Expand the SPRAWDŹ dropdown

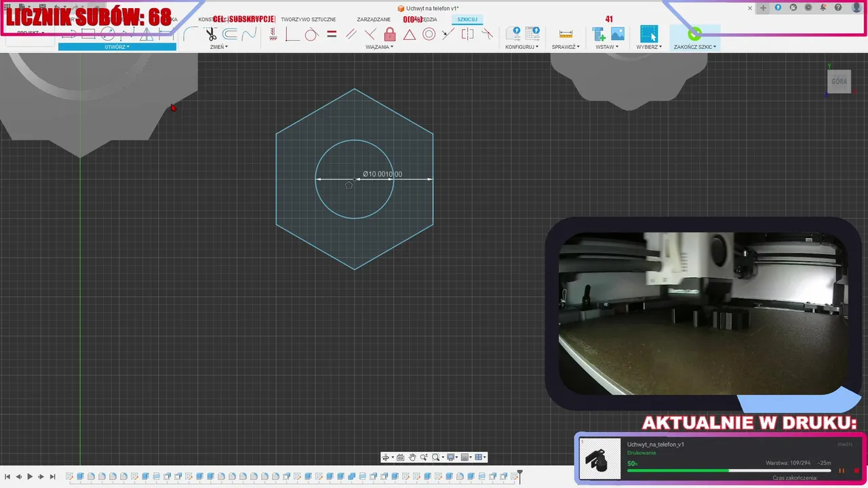point(566,47)
